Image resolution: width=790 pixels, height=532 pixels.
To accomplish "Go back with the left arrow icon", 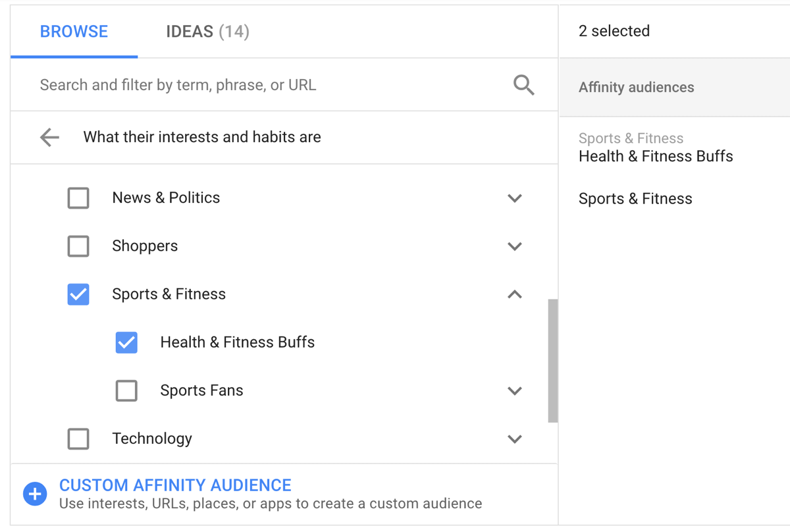I will click(x=49, y=137).
